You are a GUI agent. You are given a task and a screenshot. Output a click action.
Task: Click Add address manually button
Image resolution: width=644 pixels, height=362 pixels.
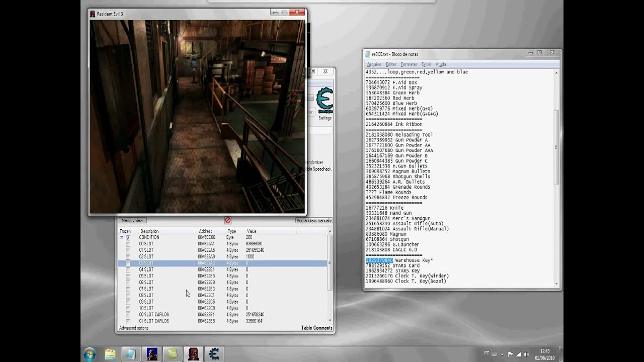(x=314, y=220)
